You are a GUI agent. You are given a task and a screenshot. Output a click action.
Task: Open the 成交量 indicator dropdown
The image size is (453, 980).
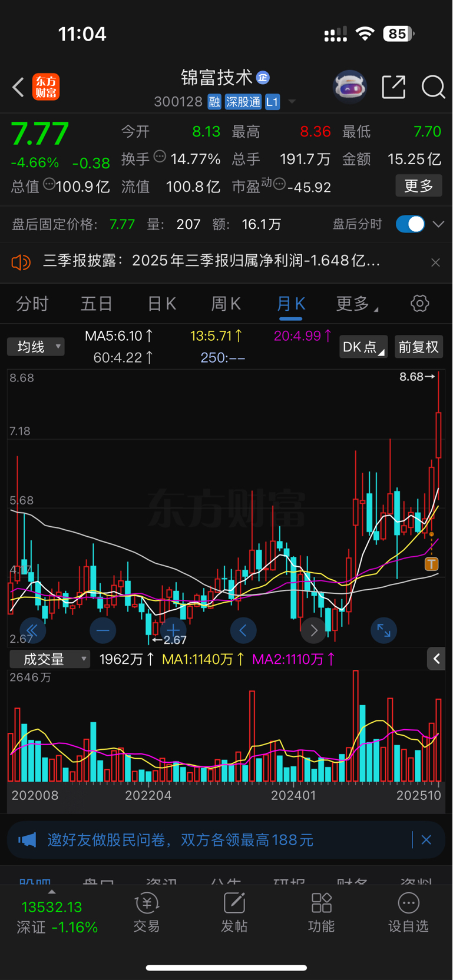coord(49,659)
